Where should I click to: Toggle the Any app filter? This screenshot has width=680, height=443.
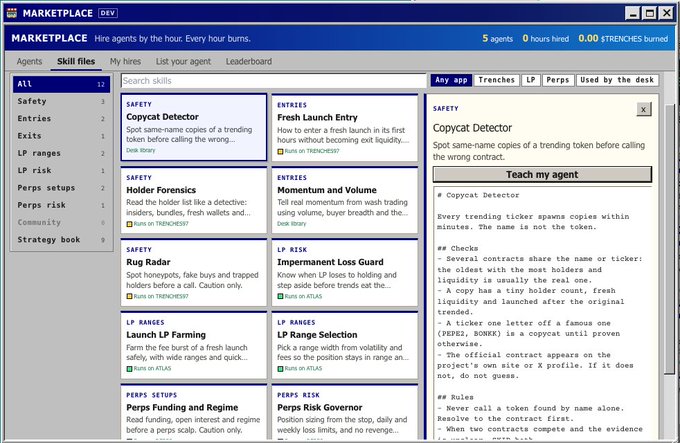tap(451, 80)
